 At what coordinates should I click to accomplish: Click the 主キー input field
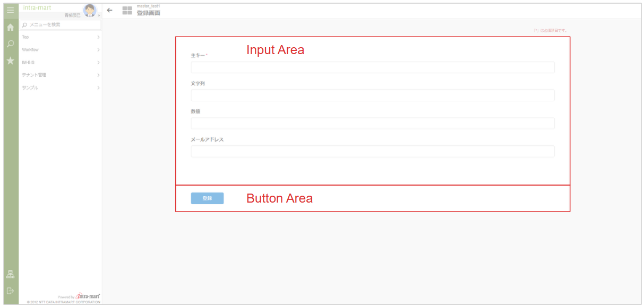pos(372,67)
